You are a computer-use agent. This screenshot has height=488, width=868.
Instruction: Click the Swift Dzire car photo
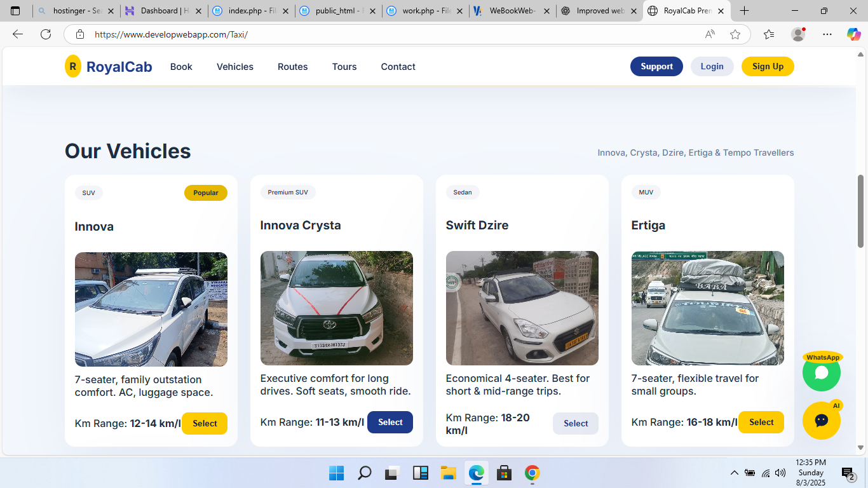point(522,308)
